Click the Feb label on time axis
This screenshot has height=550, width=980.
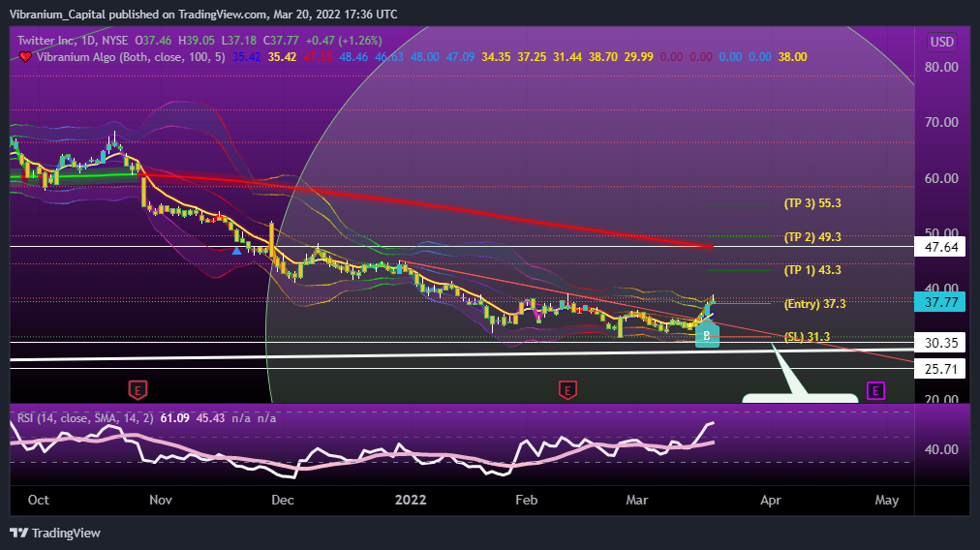click(526, 500)
